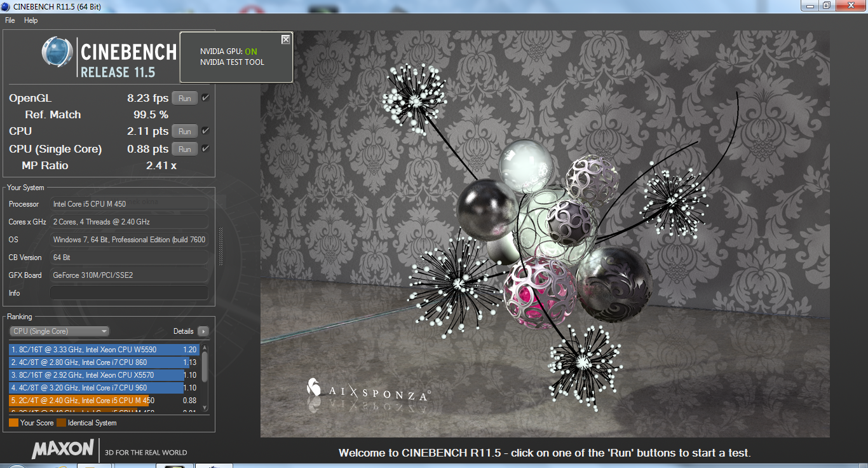Click the Welcome to CINEBENCH status message

(545, 453)
